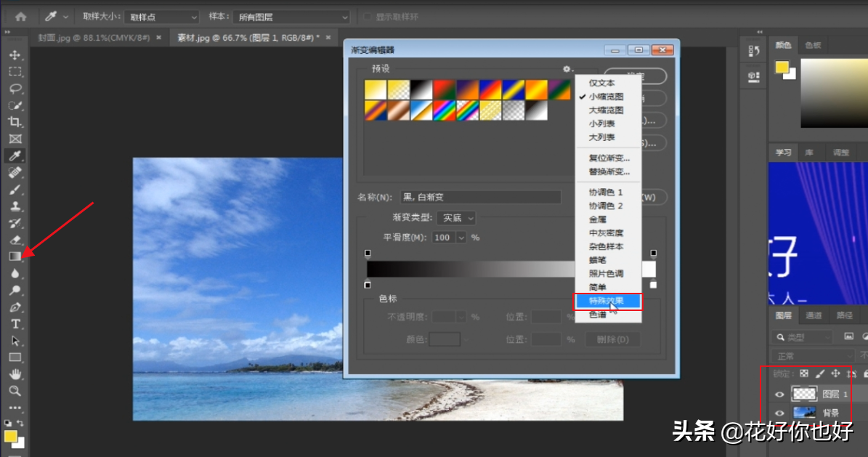This screenshot has height=457, width=868.
Task: Open the eyedropper tool preset arrow
Action: tap(65, 17)
